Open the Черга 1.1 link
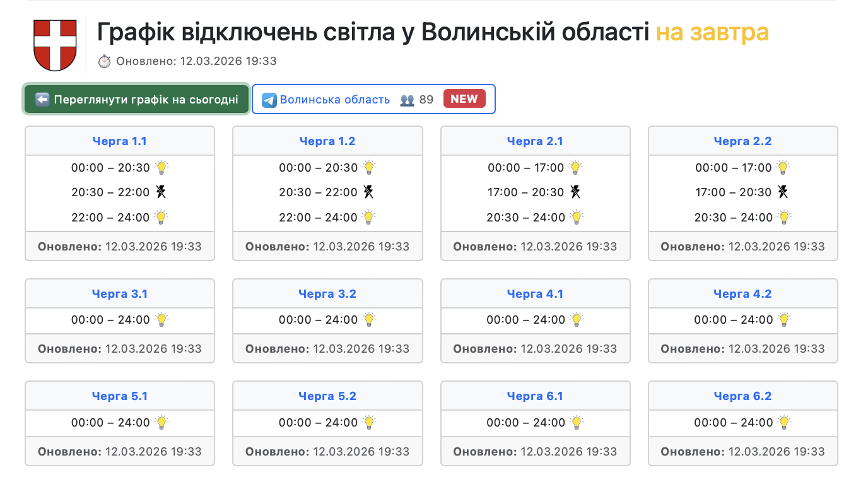This screenshot has height=477, width=868. [119, 141]
